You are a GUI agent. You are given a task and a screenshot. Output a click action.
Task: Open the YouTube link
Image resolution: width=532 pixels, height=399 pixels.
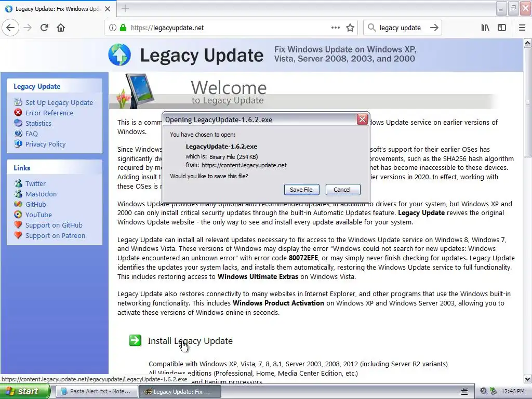38,215
